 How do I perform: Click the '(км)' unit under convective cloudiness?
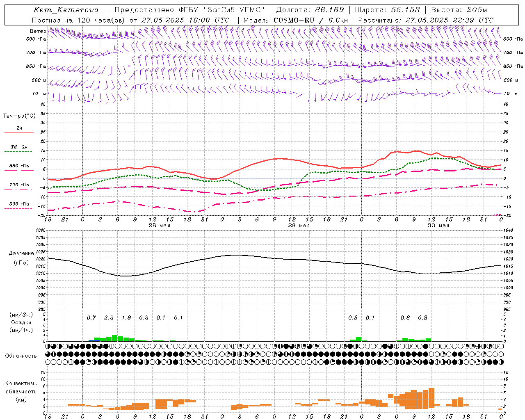point(21,399)
